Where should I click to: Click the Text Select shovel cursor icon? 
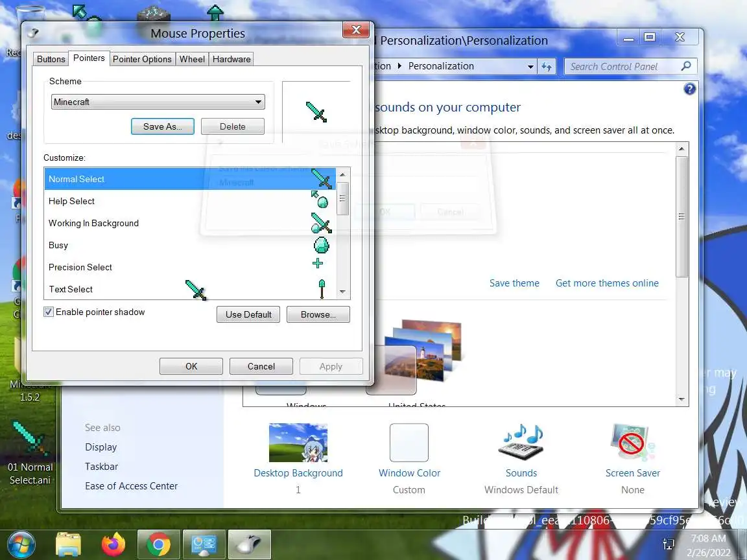[322, 288]
